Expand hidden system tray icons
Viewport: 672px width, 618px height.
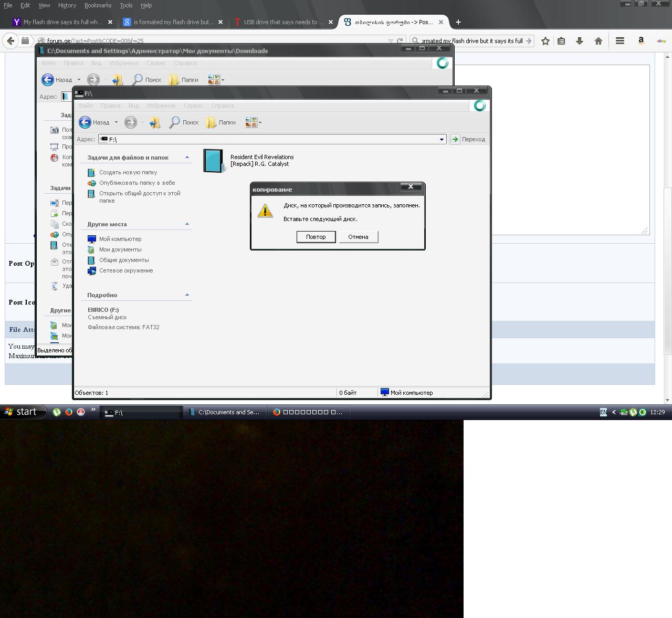pyautogui.click(x=614, y=412)
